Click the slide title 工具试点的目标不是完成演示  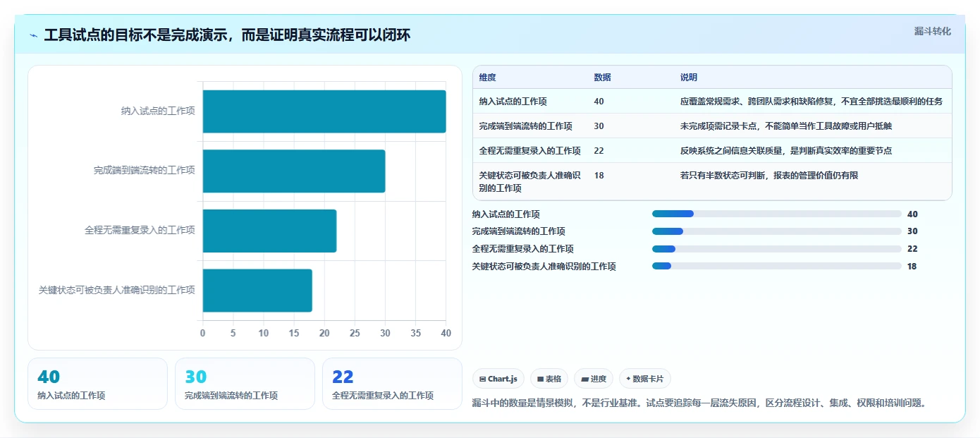coord(227,35)
